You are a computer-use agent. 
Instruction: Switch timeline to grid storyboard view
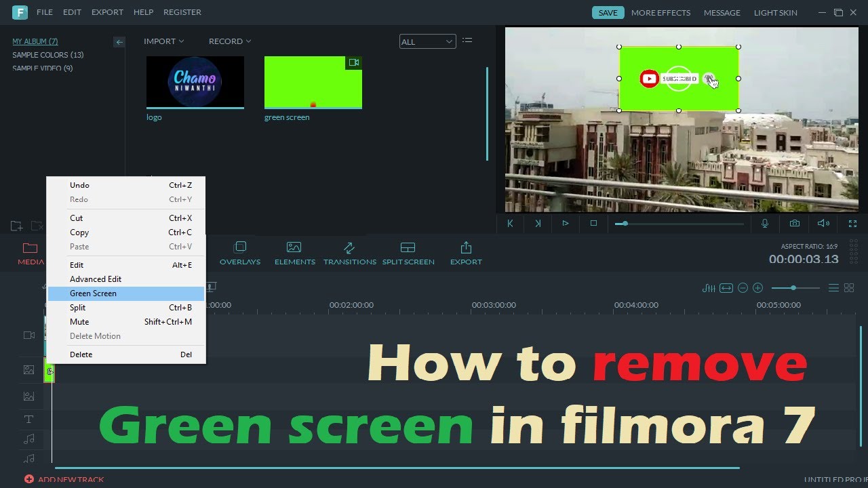click(x=849, y=288)
